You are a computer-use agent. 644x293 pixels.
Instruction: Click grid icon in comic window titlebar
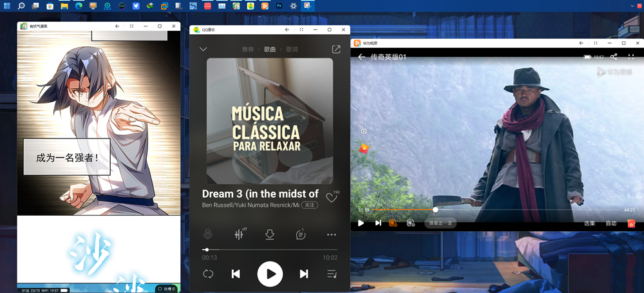[131, 26]
